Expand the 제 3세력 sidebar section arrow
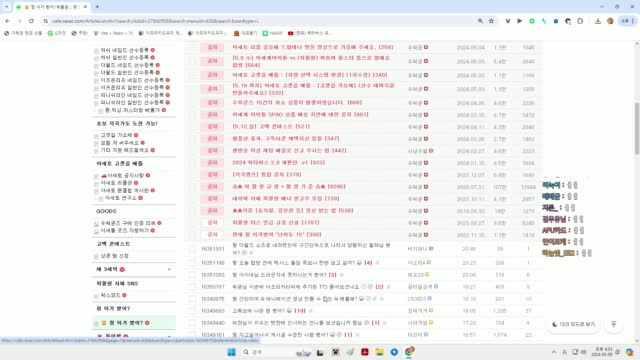Image resolution: width=640 pixels, height=360 pixels. pos(169,269)
